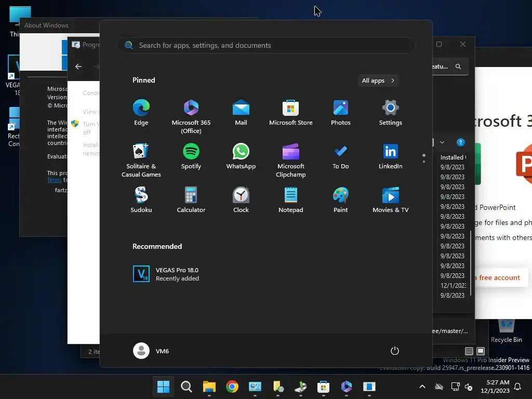The width and height of the screenshot is (532, 399).
Task: Click scrollbar in installed programs list
Action: point(471,262)
